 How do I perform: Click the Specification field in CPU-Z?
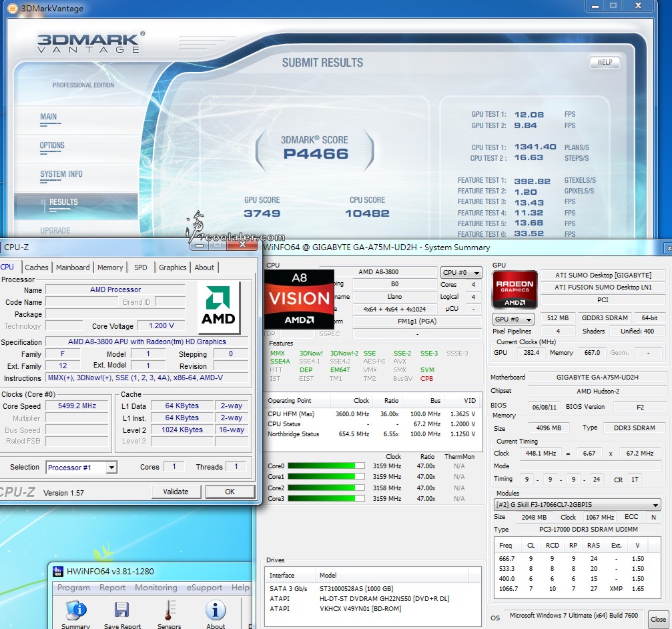point(147,342)
